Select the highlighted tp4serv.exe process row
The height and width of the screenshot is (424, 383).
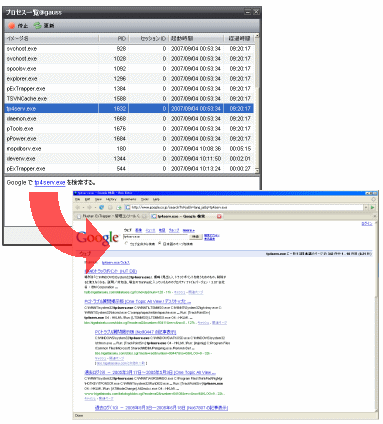click(x=129, y=109)
